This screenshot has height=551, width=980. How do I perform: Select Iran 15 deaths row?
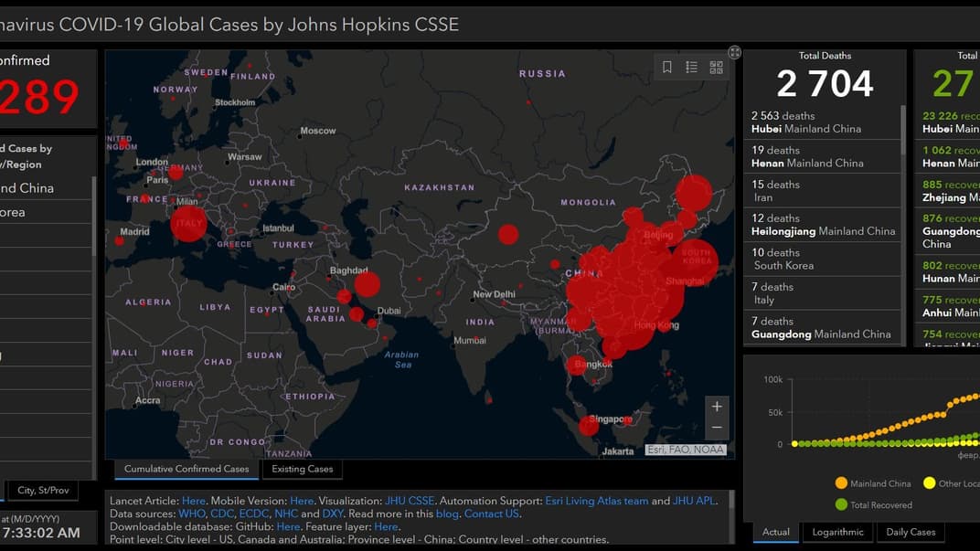[822, 191]
